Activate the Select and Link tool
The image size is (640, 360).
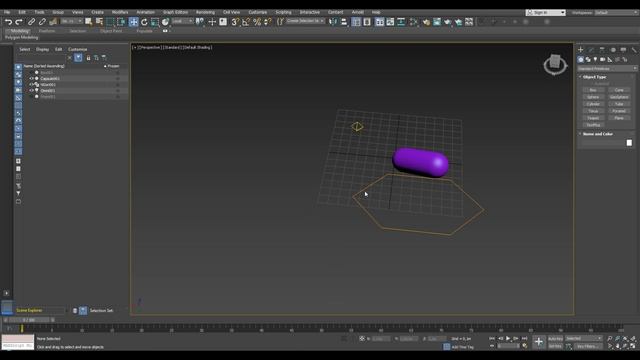31,22
